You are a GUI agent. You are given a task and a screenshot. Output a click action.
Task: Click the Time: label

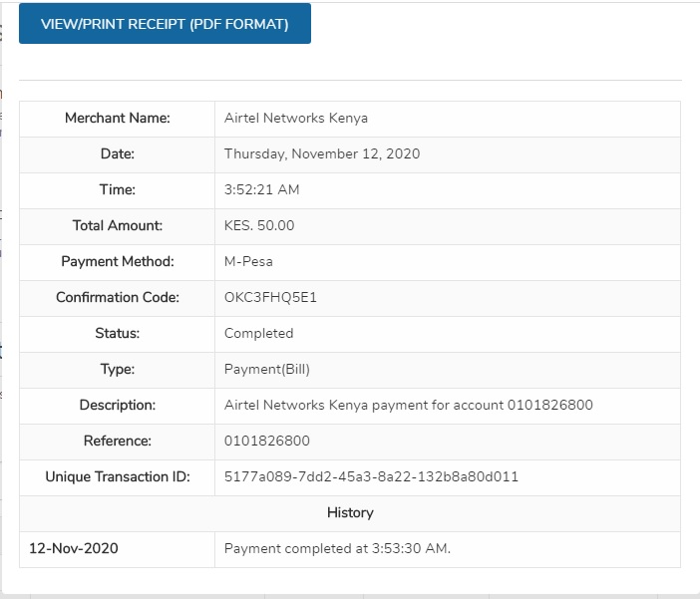click(118, 189)
